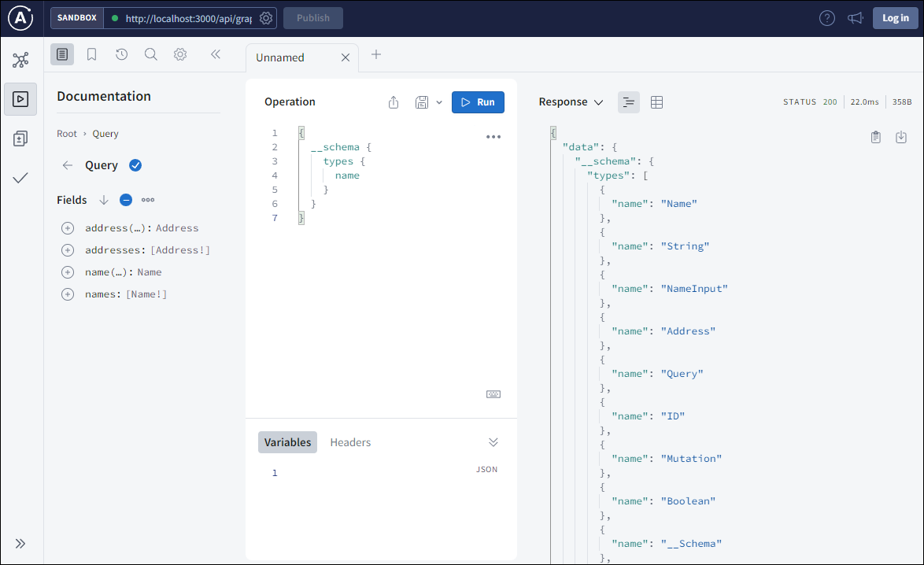924x565 pixels.
Task: Select the Unnamed operation tab
Action: 280,57
